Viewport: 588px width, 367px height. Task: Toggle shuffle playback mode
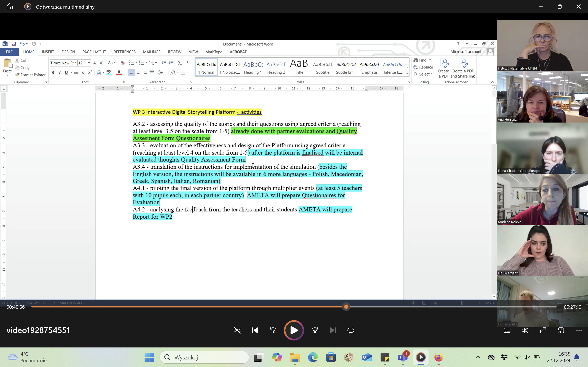[x=237, y=330]
